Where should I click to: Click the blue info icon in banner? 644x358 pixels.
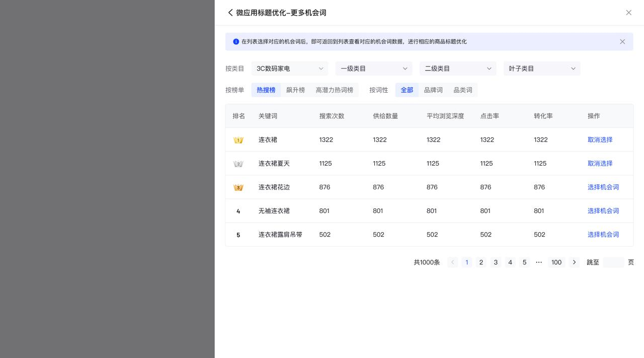(x=236, y=42)
